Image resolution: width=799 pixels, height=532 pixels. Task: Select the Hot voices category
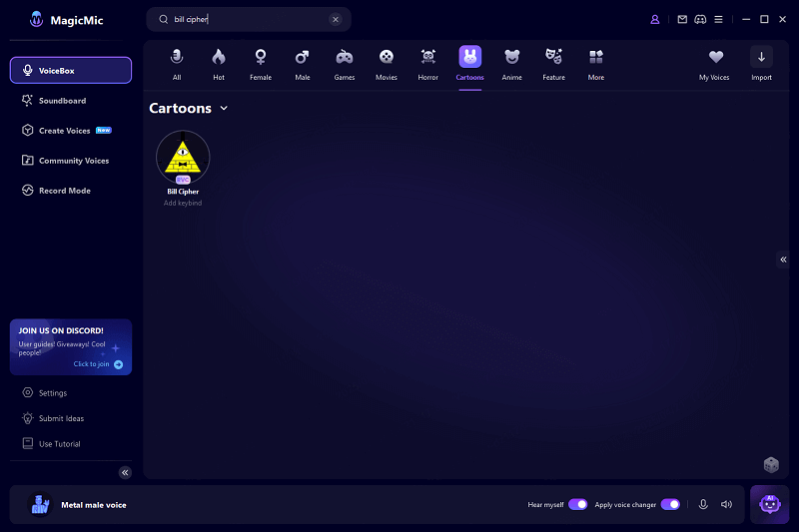click(219, 65)
